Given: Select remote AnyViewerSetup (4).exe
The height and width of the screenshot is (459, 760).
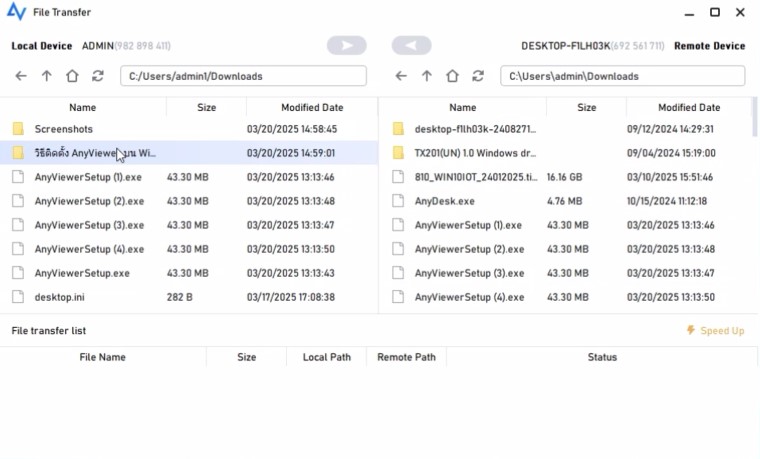Looking at the screenshot, I should [x=469, y=297].
